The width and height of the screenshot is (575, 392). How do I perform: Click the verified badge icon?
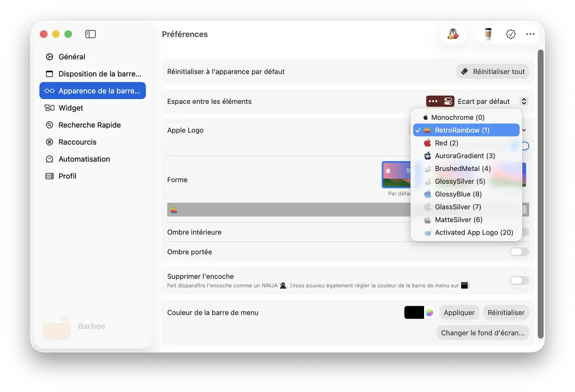(511, 34)
